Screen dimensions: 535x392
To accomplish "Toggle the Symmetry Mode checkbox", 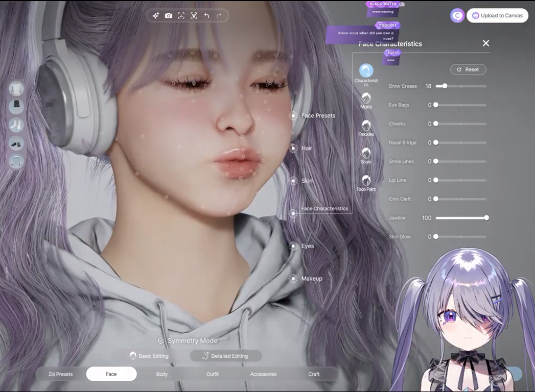I will pyautogui.click(x=161, y=341).
